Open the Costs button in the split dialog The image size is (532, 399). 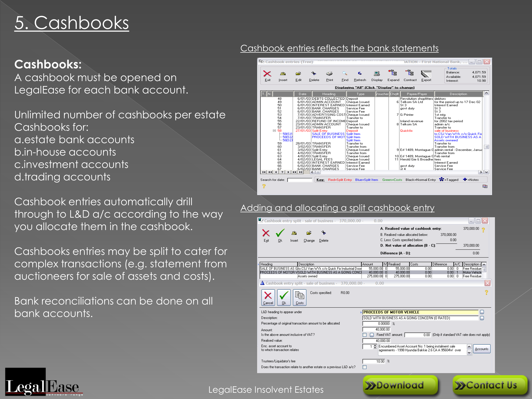(x=300, y=298)
